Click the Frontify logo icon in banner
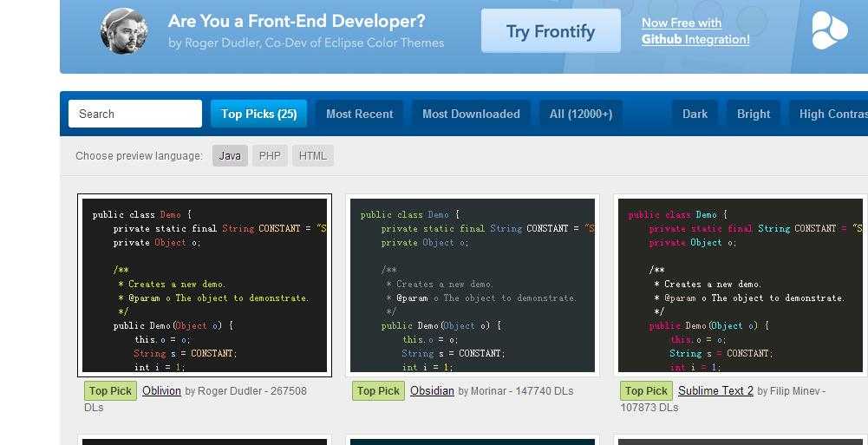The image size is (868, 445). click(x=829, y=30)
